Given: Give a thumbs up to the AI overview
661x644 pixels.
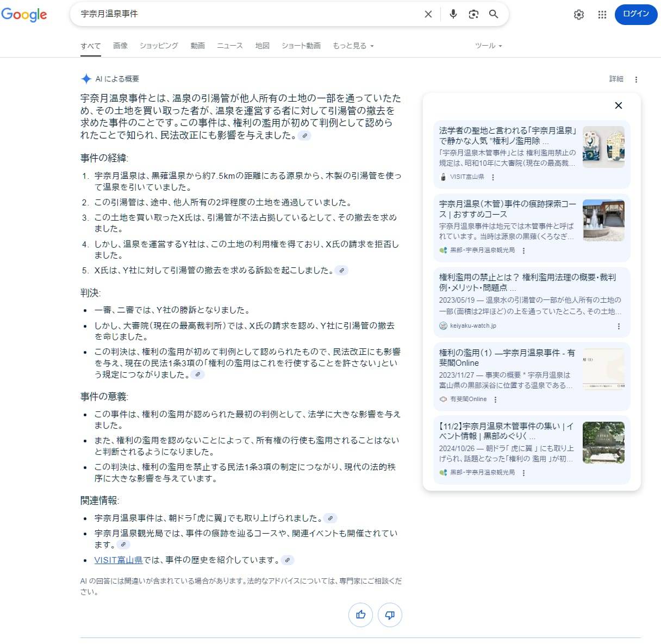Looking at the screenshot, I should [360, 615].
